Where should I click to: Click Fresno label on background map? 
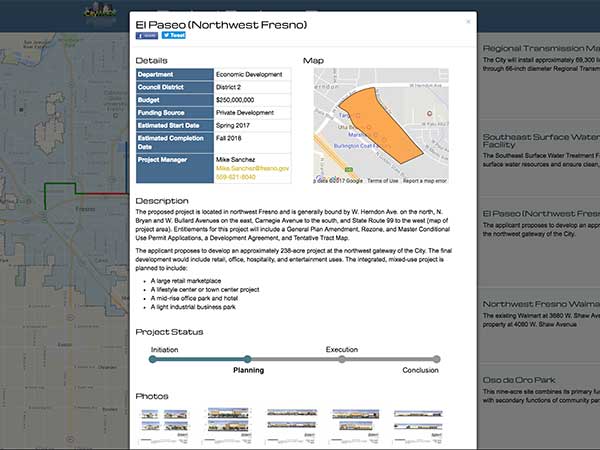85,209
